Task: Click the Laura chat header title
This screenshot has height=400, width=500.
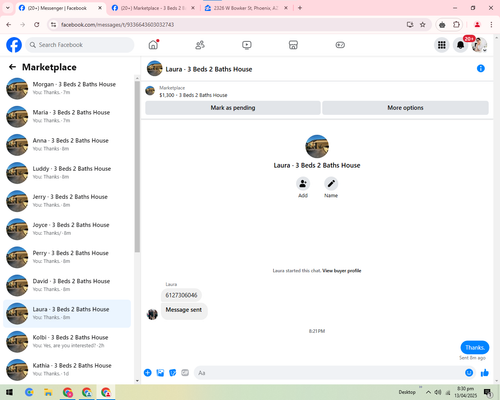Action: pos(209,69)
